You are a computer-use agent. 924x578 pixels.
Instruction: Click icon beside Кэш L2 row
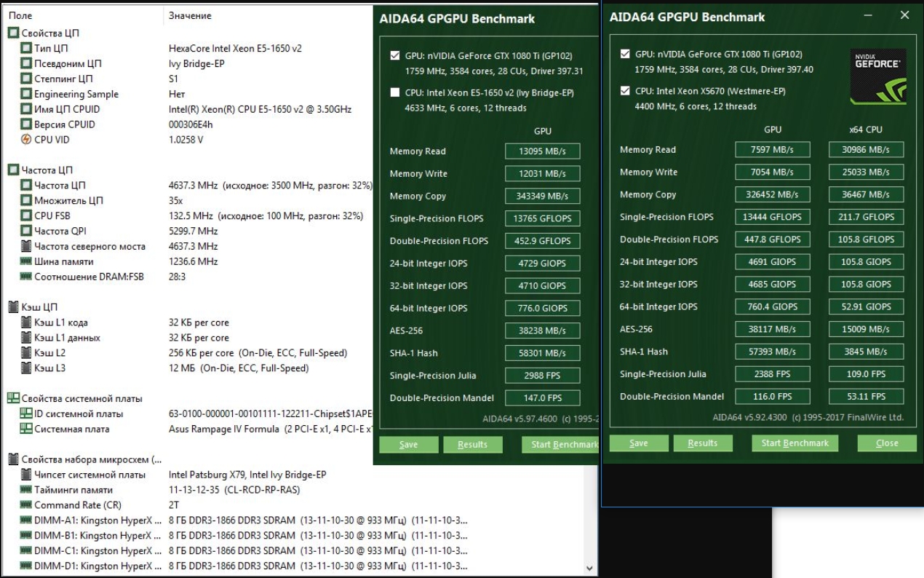[26, 353]
